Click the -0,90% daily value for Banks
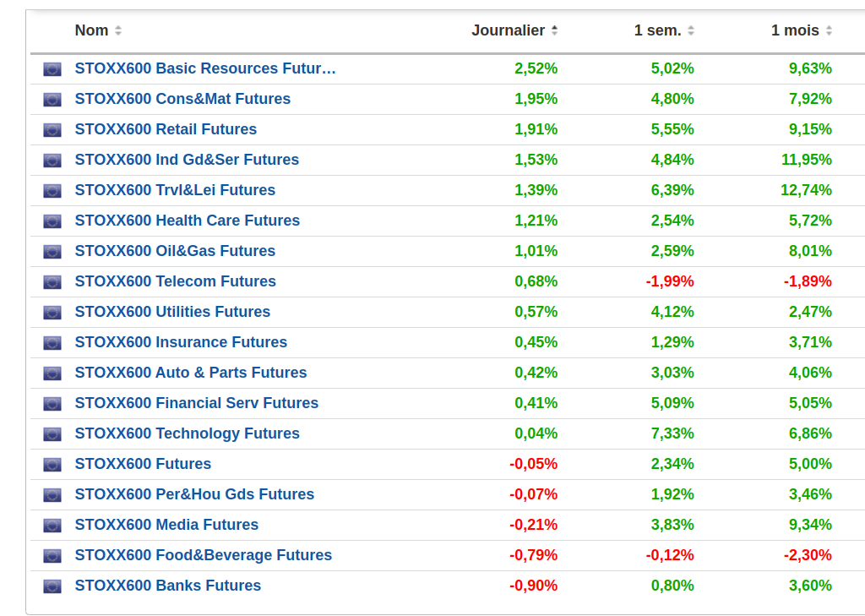Viewport: 865px width, 616px height. [533, 586]
